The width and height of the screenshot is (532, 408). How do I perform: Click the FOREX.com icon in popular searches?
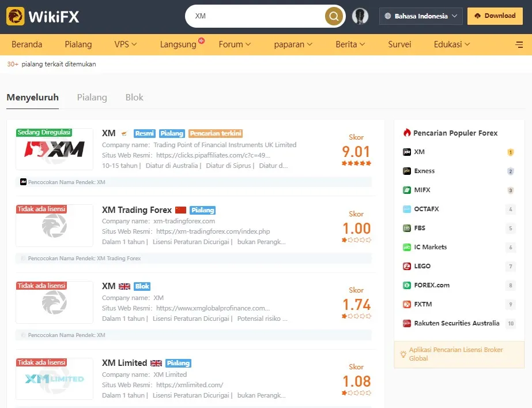point(407,285)
